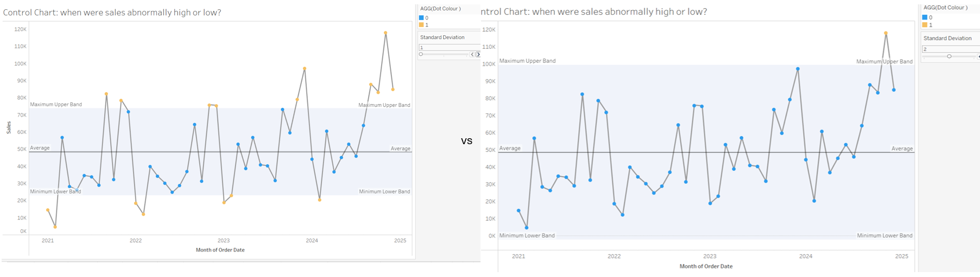Select blue 0 swatch in right chart legend
This screenshot has height=277, width=980.
click(925, 17)
